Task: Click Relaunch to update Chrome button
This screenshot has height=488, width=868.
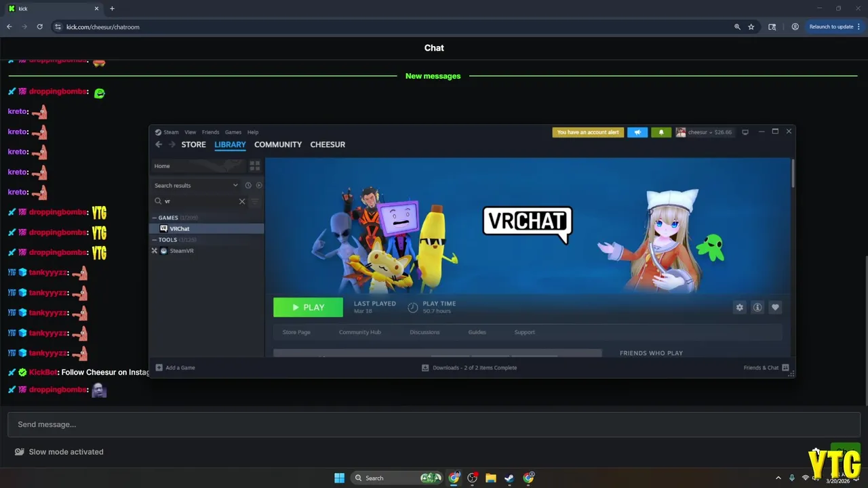Action: [x=834, y=26]
